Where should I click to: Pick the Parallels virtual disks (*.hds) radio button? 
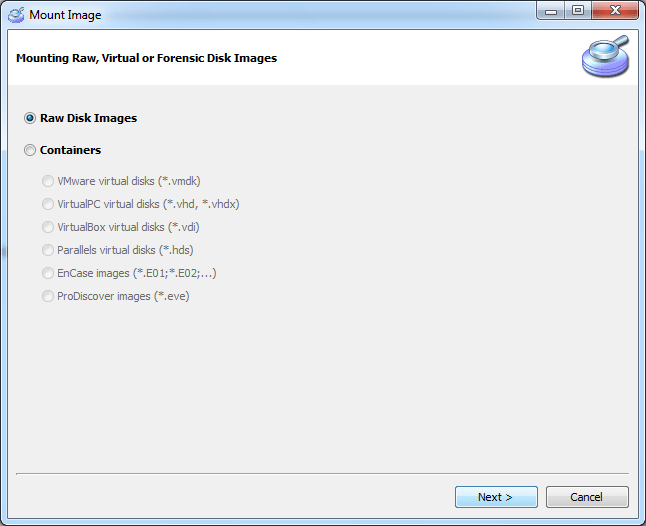pyautogui.click(x=48, y=250)
